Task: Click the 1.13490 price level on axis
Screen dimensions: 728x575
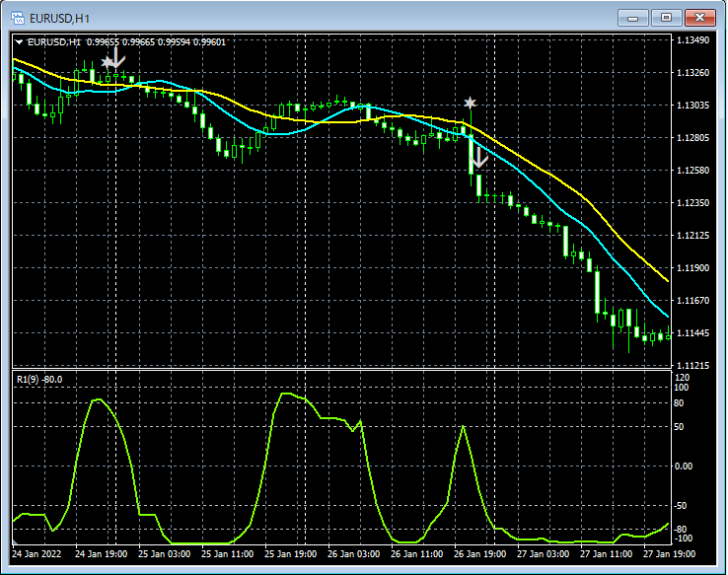Action: point(693,40)
